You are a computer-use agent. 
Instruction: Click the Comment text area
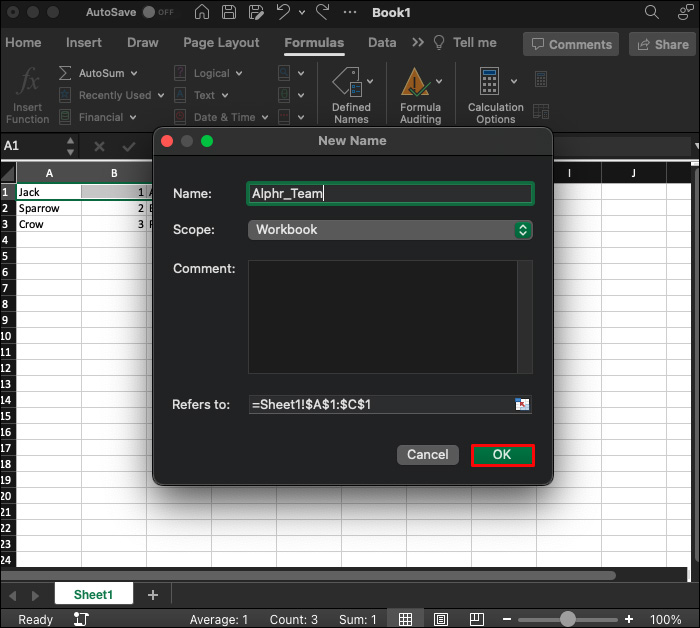(x=383, y=316)
